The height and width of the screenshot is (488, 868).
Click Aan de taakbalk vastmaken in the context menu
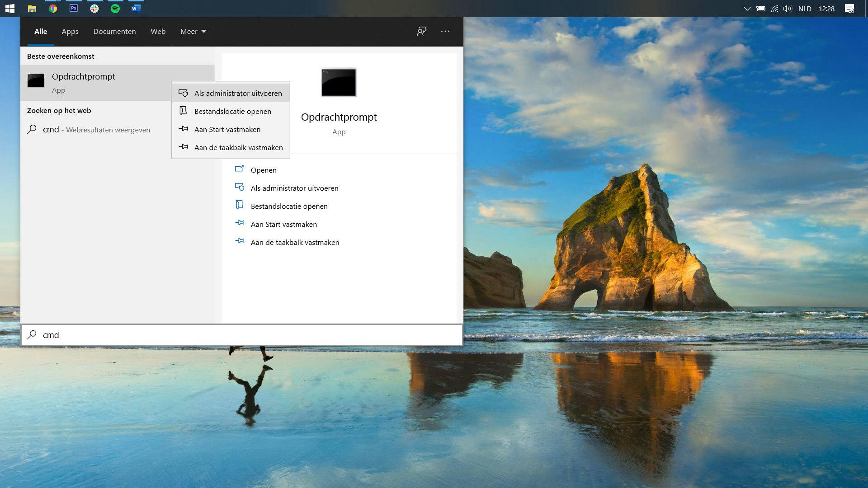(238, 147)
